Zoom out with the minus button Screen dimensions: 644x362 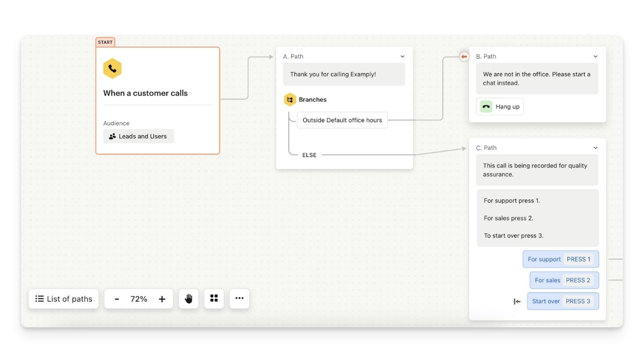[117, 299]
